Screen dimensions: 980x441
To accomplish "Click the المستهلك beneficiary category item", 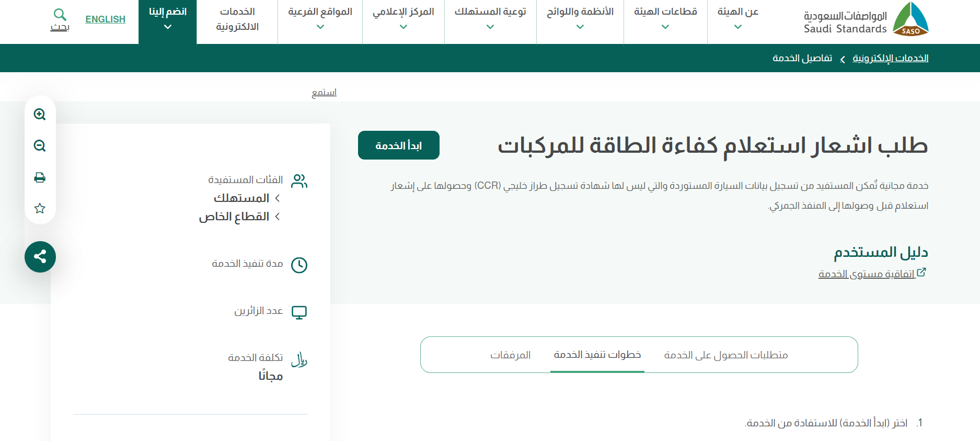I will (241, 198).
